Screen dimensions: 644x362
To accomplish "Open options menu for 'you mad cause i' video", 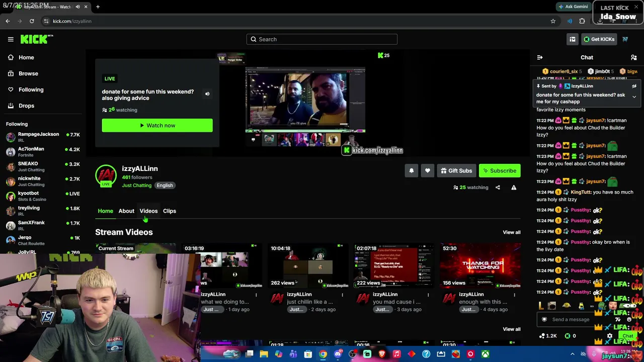I will (428, 295).
